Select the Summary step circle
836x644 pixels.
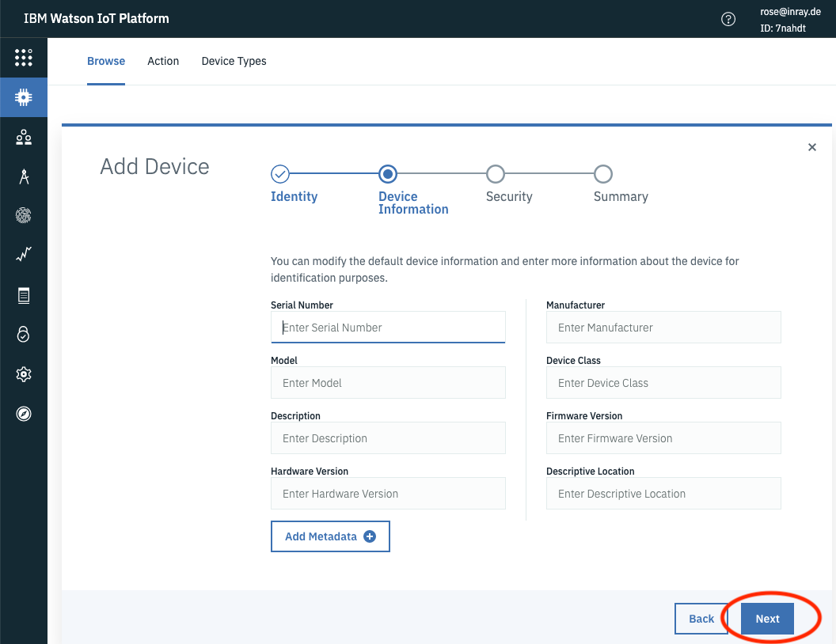pos(603,174)
